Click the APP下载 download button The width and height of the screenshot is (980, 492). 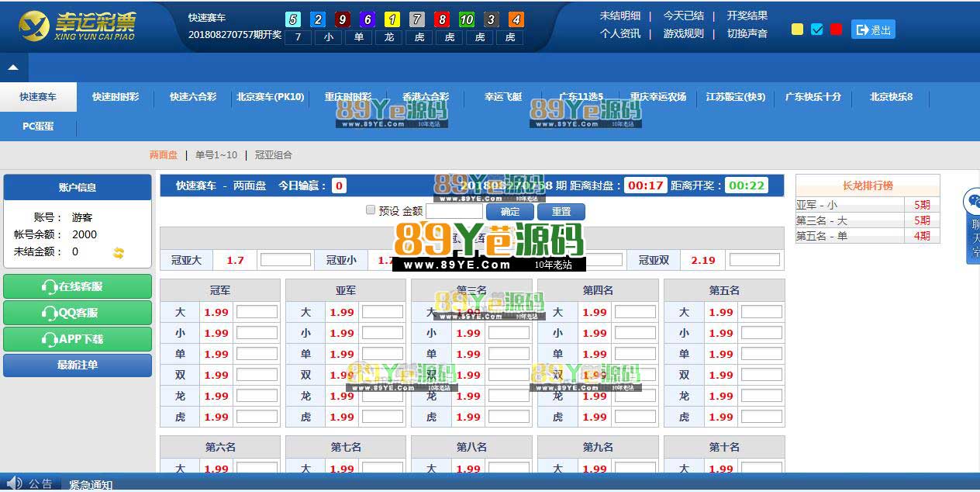tap(78, 339)
